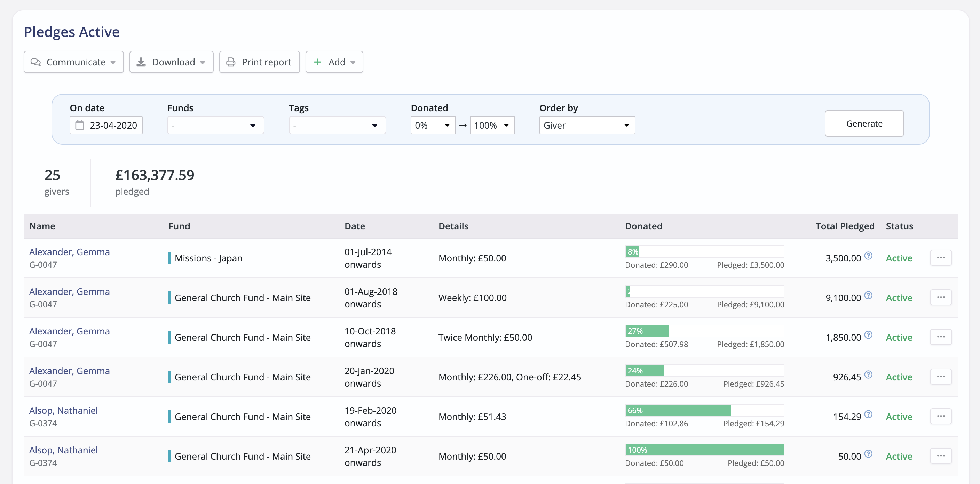Click the Generate button

864,123
